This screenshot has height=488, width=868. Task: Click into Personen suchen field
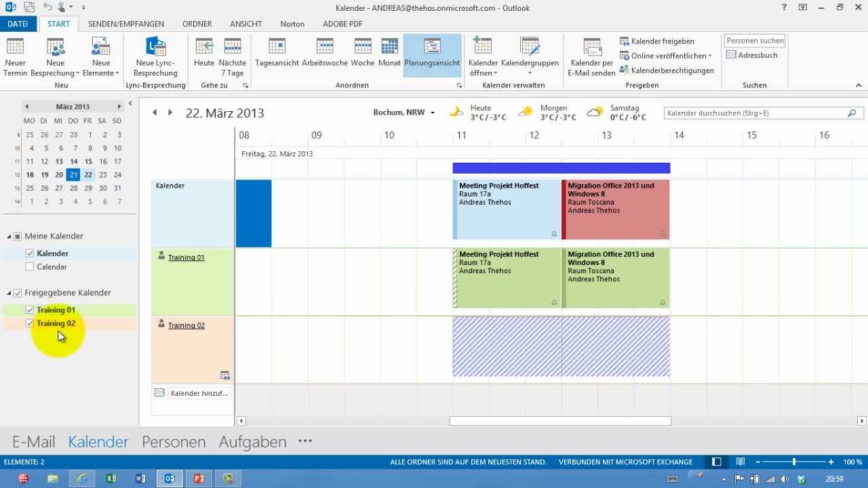click(x=755, y=41)
